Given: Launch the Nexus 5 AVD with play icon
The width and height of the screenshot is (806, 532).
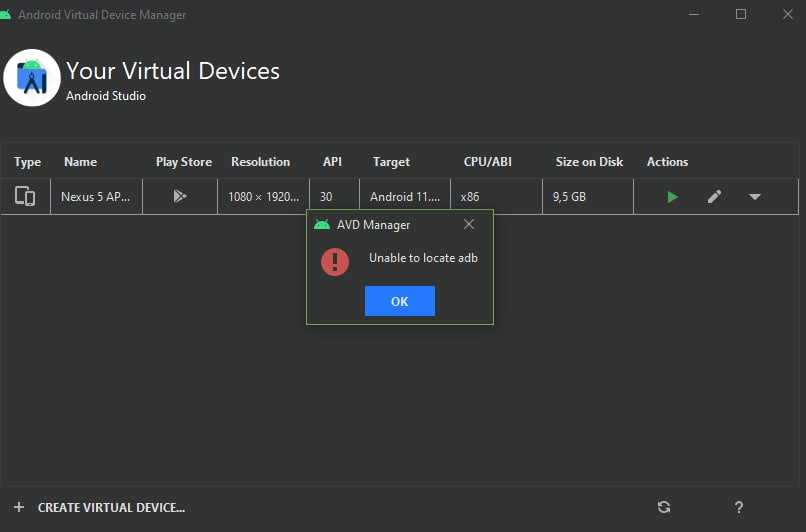Looking at the screenshot, I should pos(672,197).
